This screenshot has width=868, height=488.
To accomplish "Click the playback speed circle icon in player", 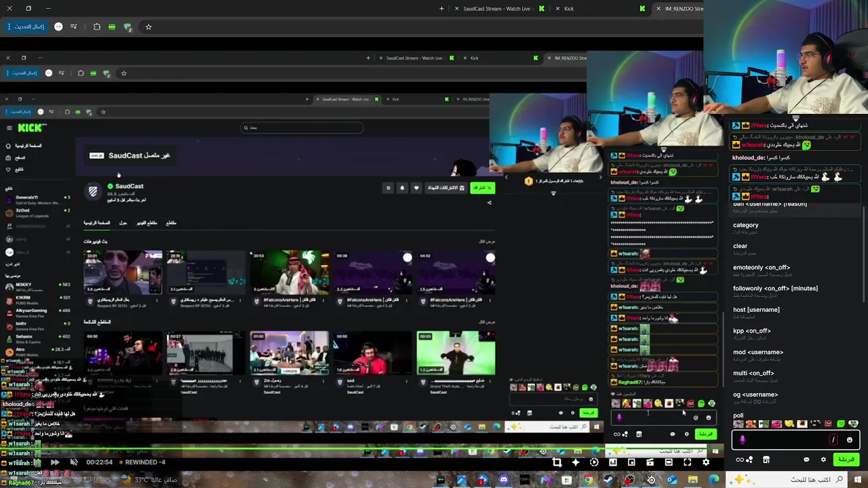I will (594, 462).
